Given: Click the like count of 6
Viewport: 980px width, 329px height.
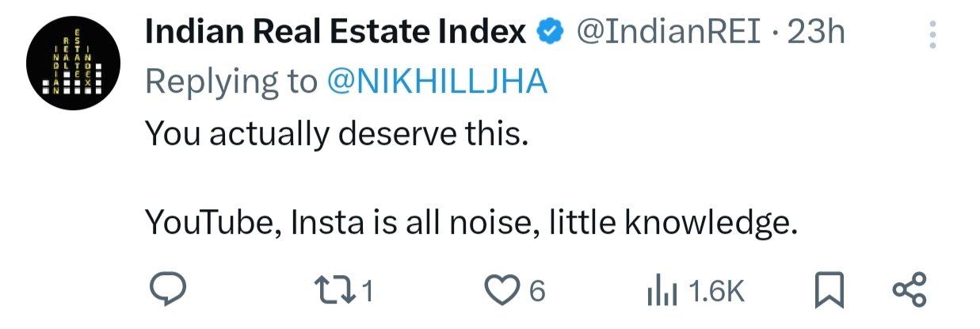Looking at the screenshot, I should point(537,292).
